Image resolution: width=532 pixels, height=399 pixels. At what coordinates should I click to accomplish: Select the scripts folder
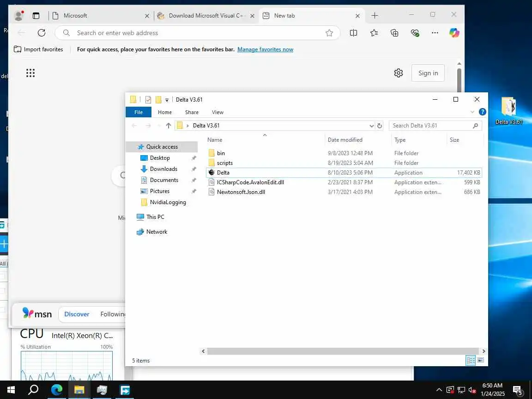click(x=344, y=163)
